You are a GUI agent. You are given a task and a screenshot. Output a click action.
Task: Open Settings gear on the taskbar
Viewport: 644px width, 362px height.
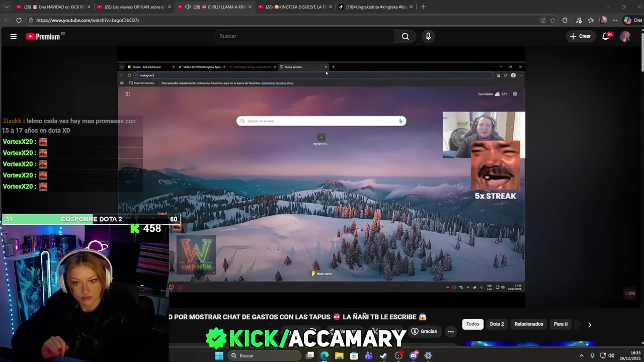pyautogui.click(x=428, y=355)
